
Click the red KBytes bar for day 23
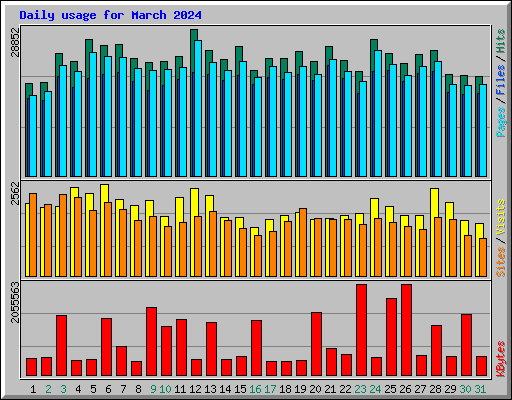tap(361, 330)
